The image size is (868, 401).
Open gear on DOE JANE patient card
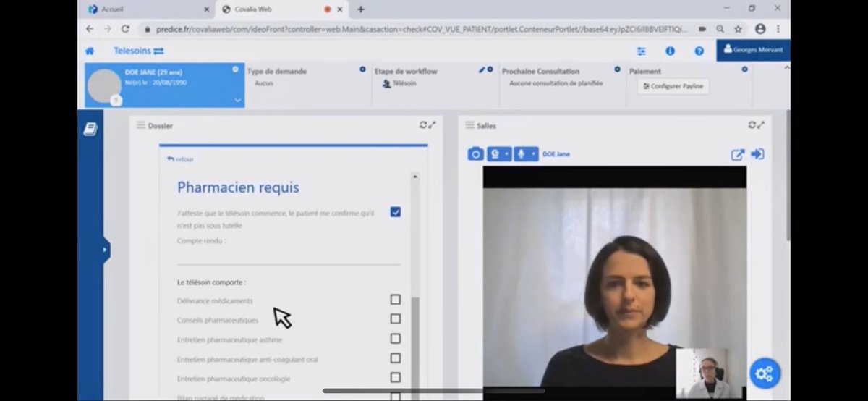coord(235,69)
